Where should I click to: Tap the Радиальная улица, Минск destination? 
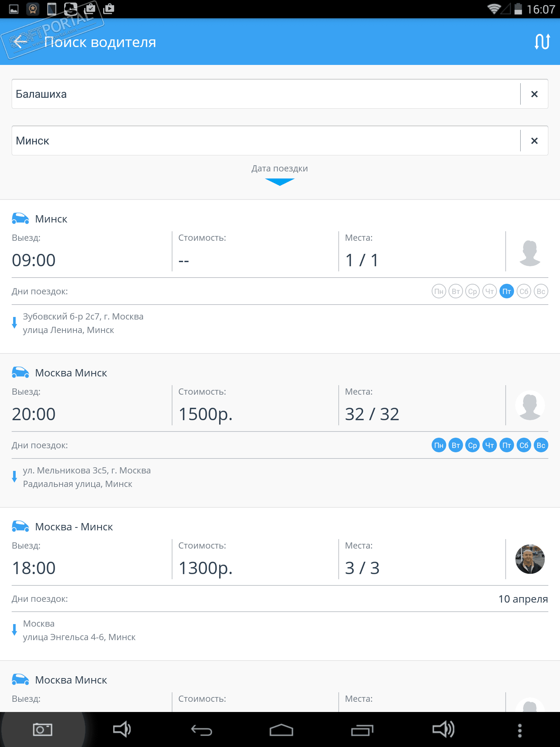pyautogui.click(x=78, y=484)
